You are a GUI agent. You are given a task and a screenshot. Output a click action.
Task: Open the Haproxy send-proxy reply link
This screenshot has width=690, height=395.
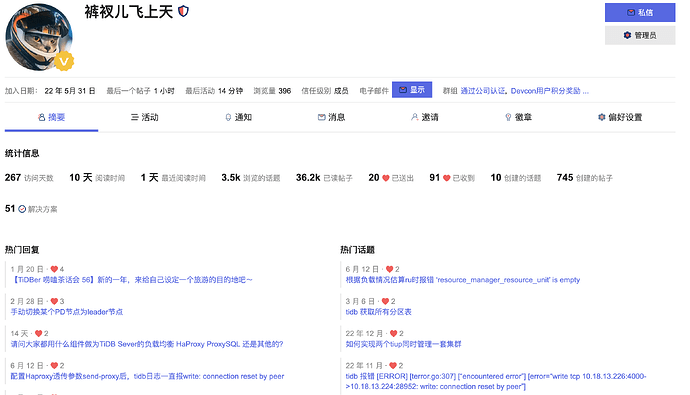(x=147, y=377)
